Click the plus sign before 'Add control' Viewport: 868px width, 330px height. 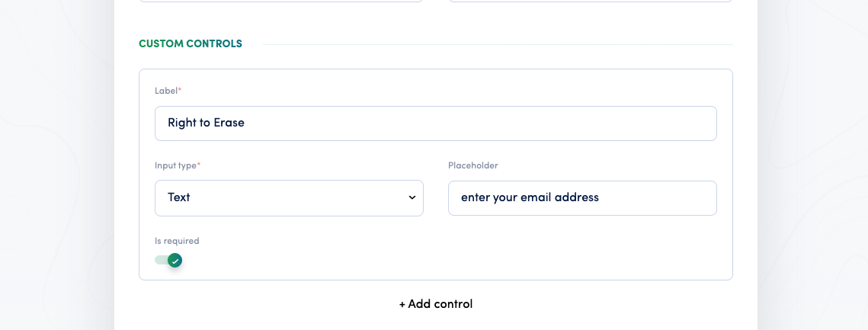coord(402,304)
